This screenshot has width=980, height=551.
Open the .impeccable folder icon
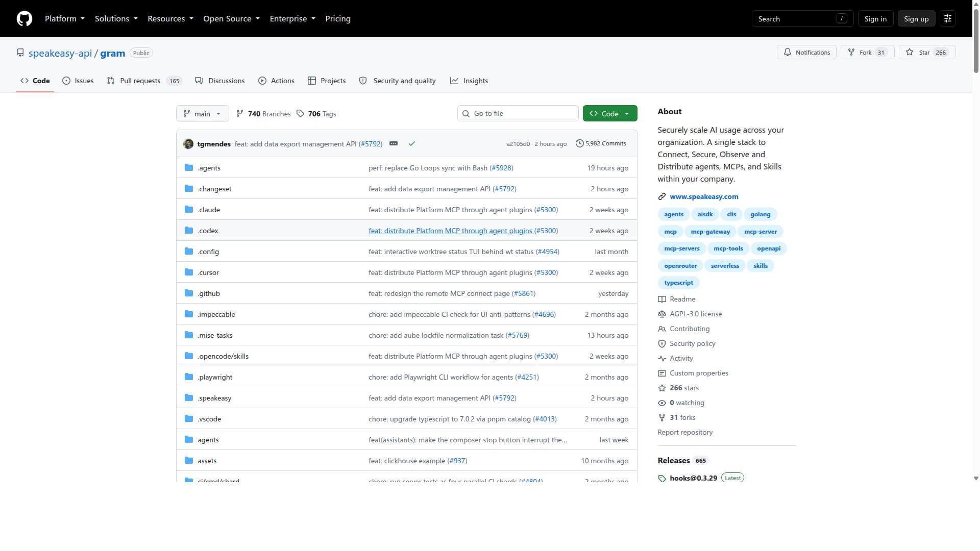coord(189,314)
